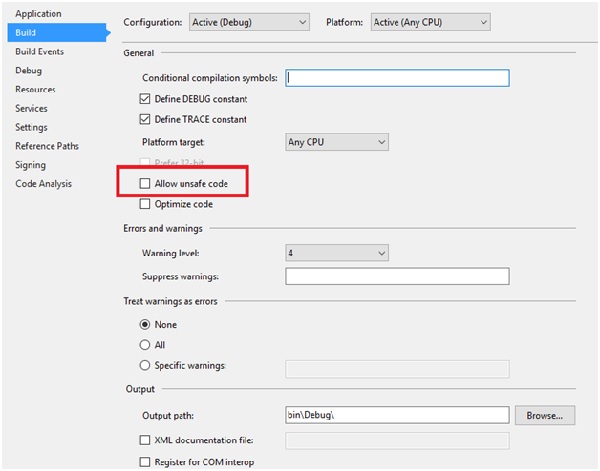Open the Settings tab
The image size is (600, 471).
pyautogui.click(x=31, y=127)
